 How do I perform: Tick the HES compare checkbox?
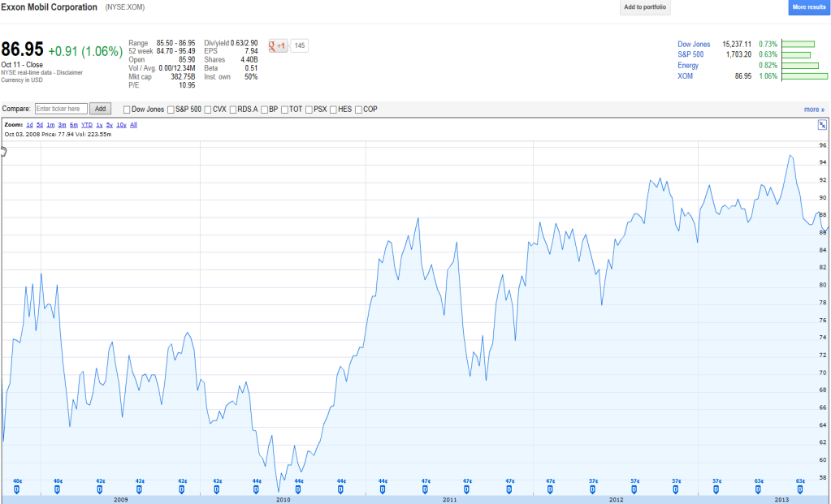click(333, 110)
